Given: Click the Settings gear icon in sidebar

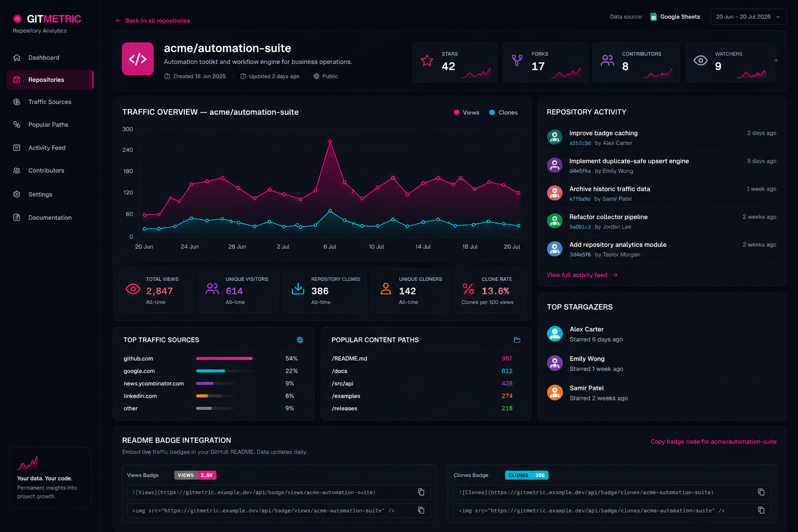Looking at the screenshot, I should click(x=17, y=194).
